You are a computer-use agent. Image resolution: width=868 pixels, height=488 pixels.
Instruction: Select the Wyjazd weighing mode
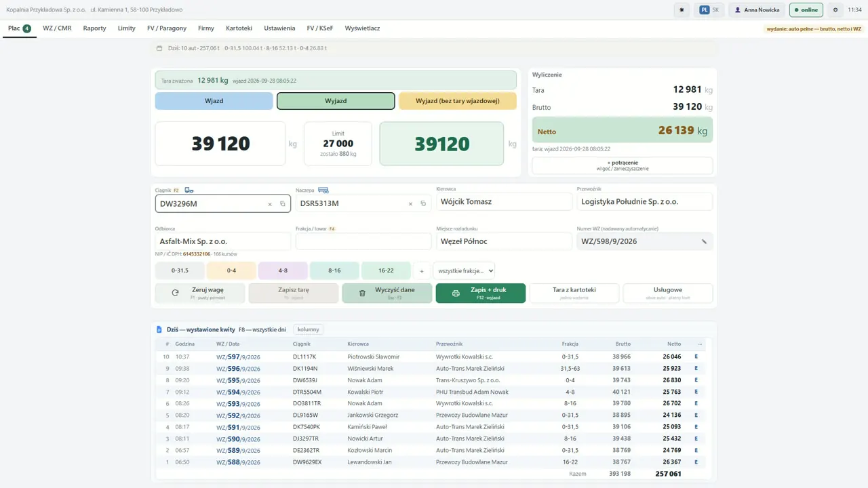click(x=336, y=101)
